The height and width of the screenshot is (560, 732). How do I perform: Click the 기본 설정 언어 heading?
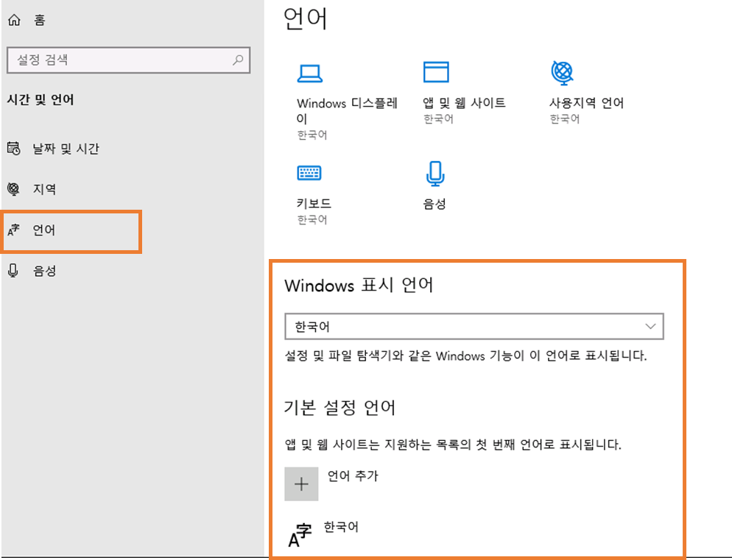click(x=340, y=408)
